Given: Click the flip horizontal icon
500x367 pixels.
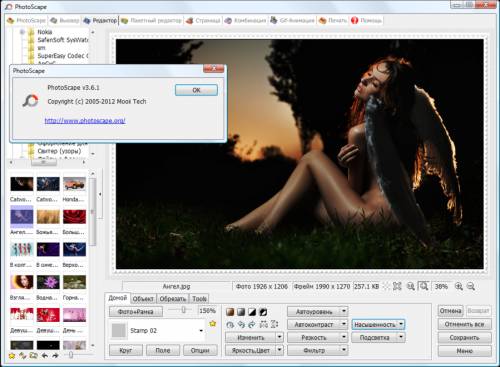Looking at the screenshot, I should click(264, 324).
